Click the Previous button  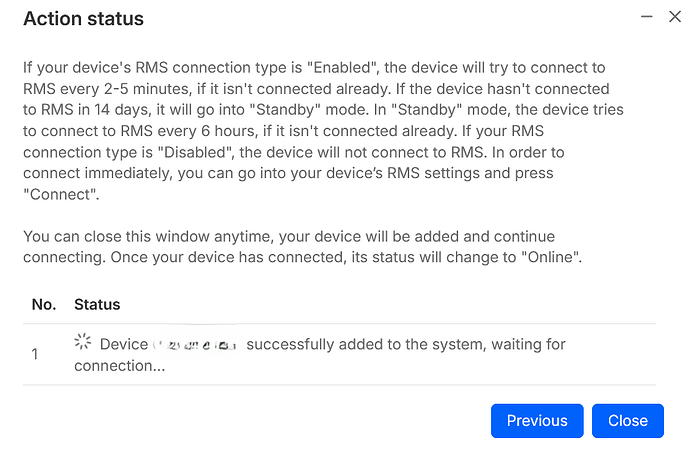[537, 421]
